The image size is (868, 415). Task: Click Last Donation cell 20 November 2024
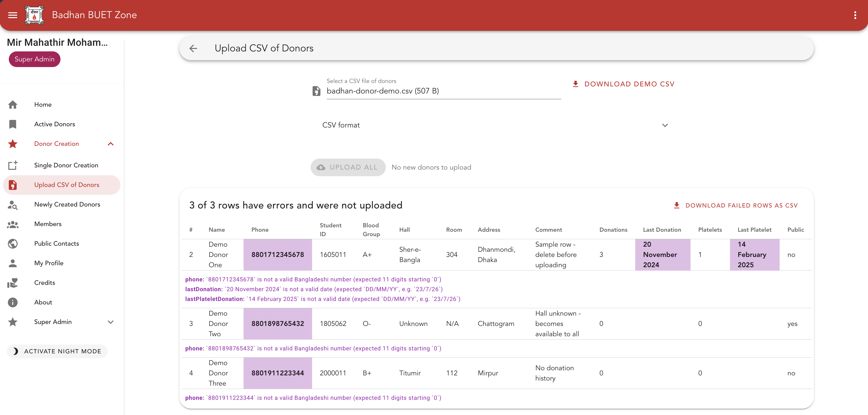663,255
